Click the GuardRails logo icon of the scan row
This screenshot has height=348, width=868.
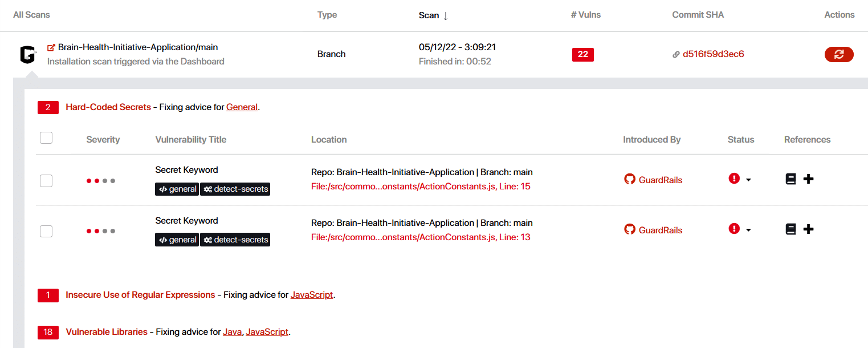27,55
